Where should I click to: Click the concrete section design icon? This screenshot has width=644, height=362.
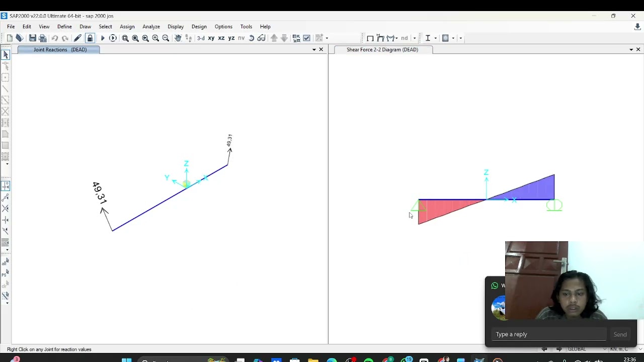pyautogui.click(x=445, y=38)
